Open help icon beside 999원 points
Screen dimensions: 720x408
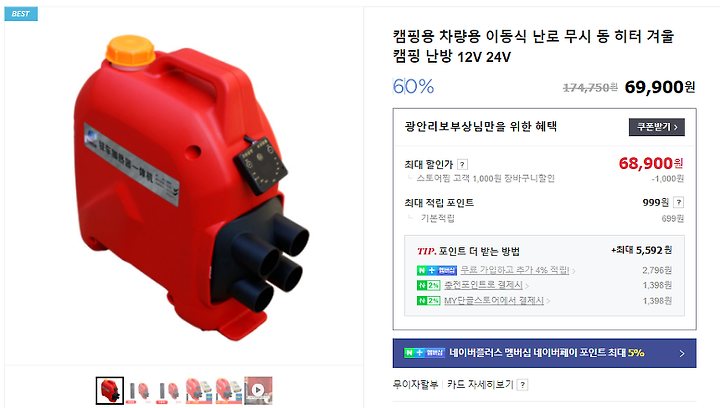click(679, 202)
